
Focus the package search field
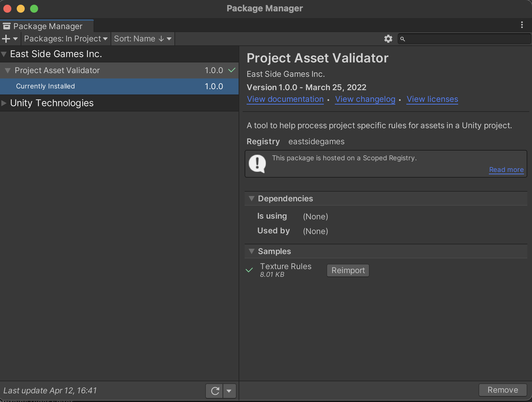coord(464,39)
